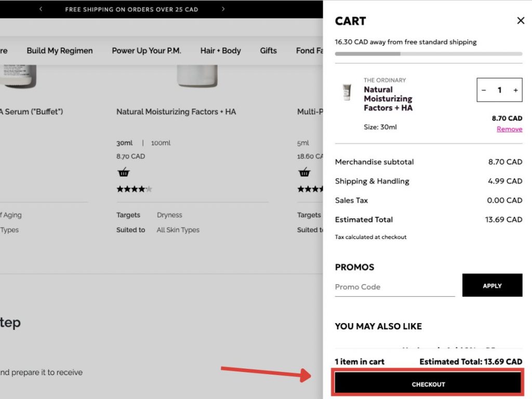Open Natural Moisturizing Factors + HA product title

pyautogui.click(x=176, y=112)
